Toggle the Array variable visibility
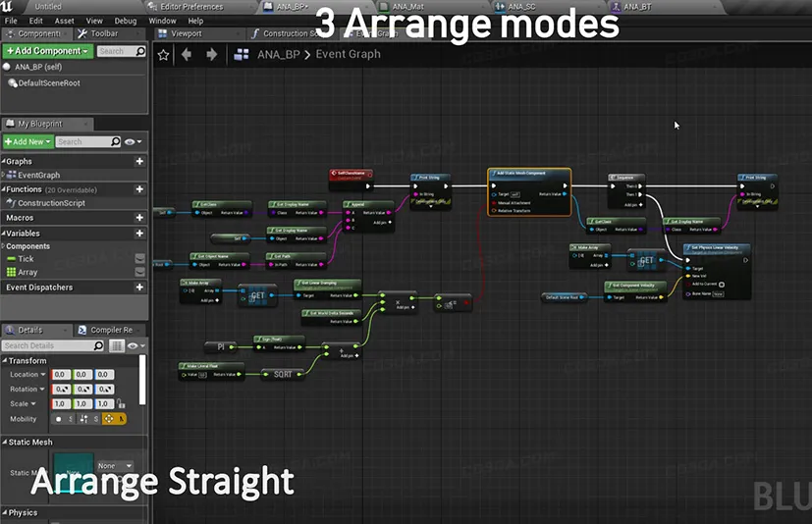 (x=140, y=272)
